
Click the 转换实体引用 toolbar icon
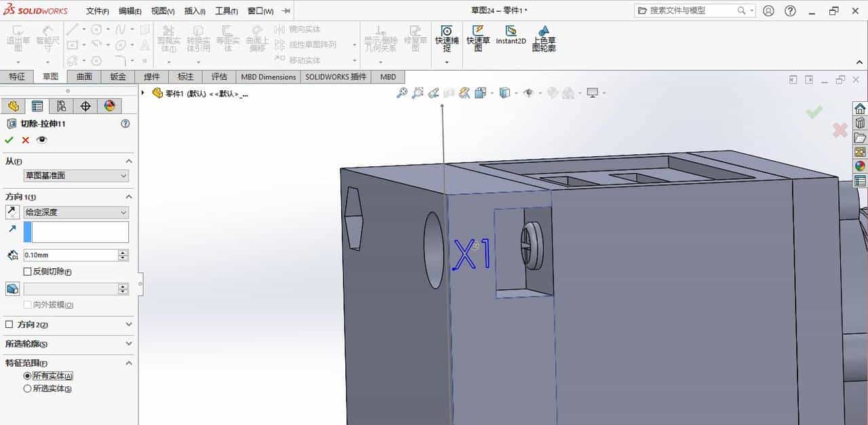(x=198, y=39)
